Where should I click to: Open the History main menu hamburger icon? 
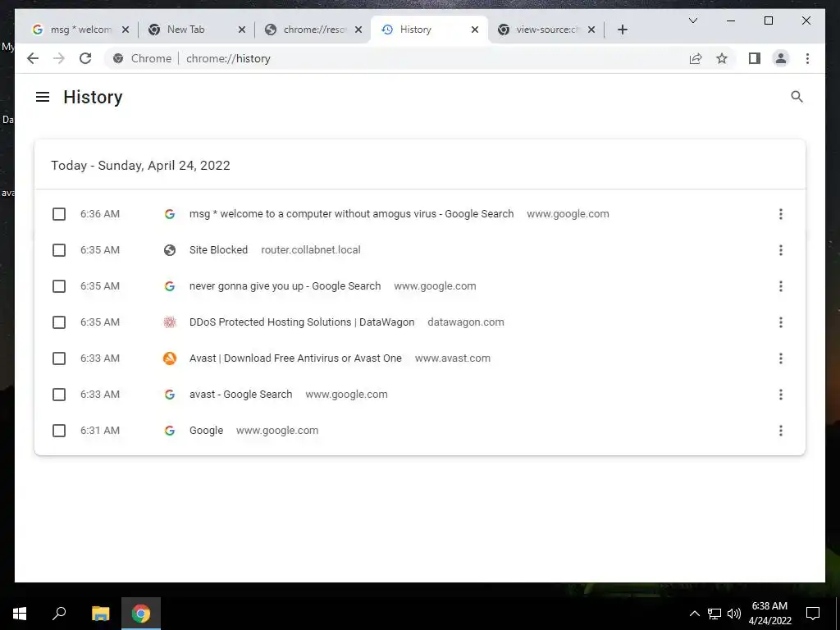43,97
